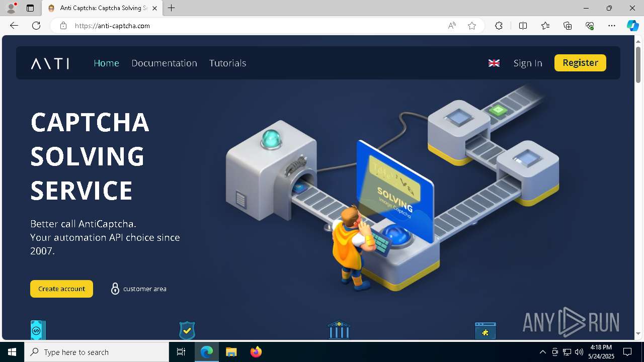644x362 pixels.
Task: Open the browser Extensions puzzle icon
Action: pos(499,26)
